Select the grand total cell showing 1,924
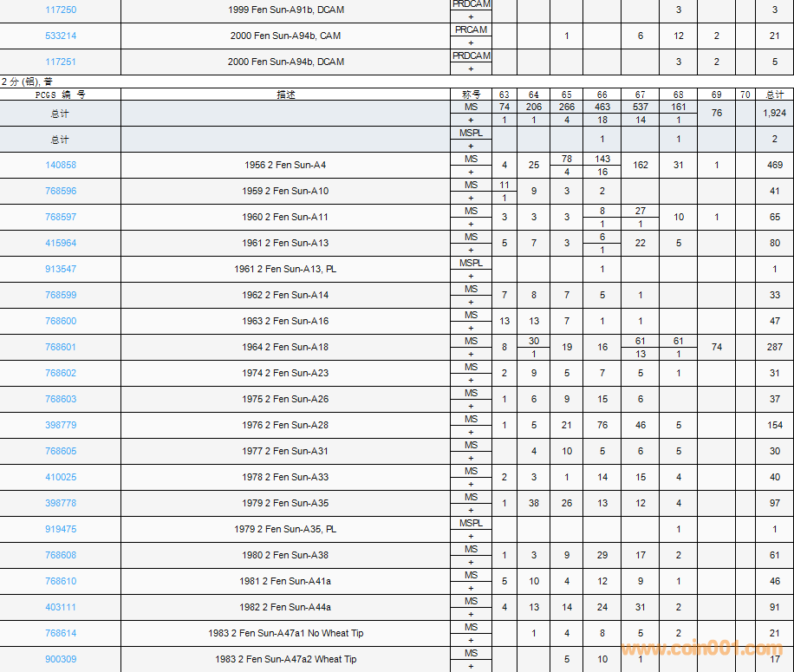 click(x=774, y=113)
